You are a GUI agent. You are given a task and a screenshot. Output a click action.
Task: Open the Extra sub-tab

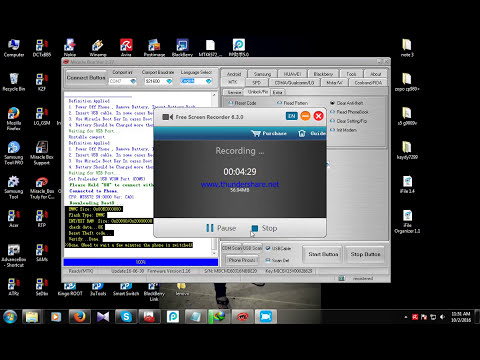point(277,92)
